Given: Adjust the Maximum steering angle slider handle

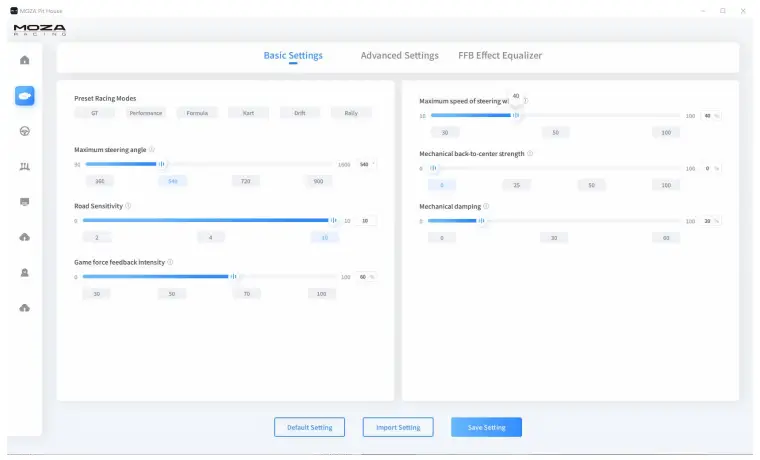Looking at the screenshot, I should click(x=161, y=164).
